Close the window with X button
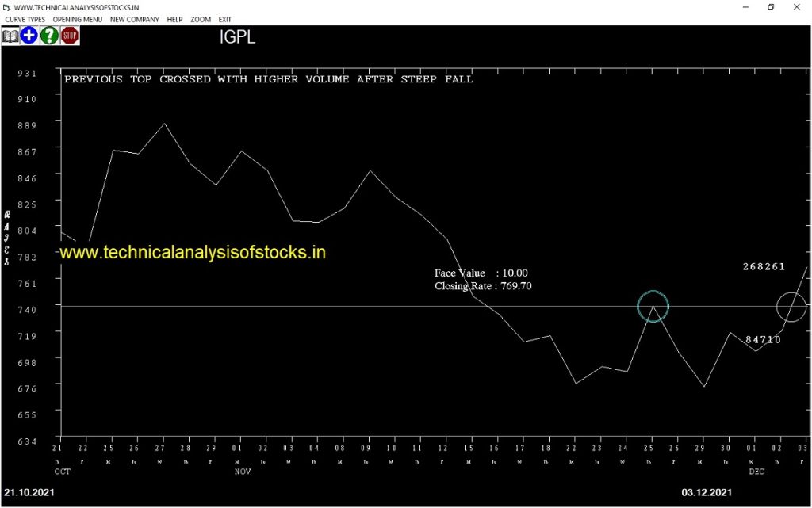This screenshot has height=508, width=812. 797,7
